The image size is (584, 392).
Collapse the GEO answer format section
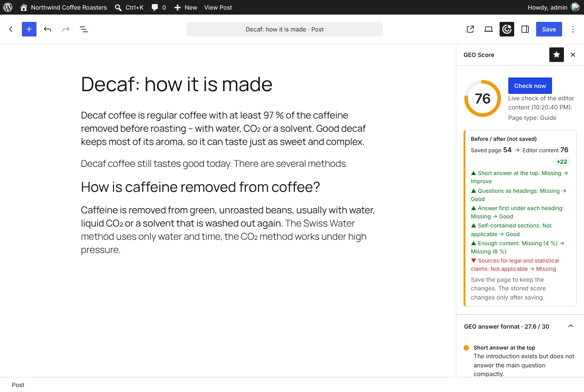pyautogui.click(x=520, y=326)
